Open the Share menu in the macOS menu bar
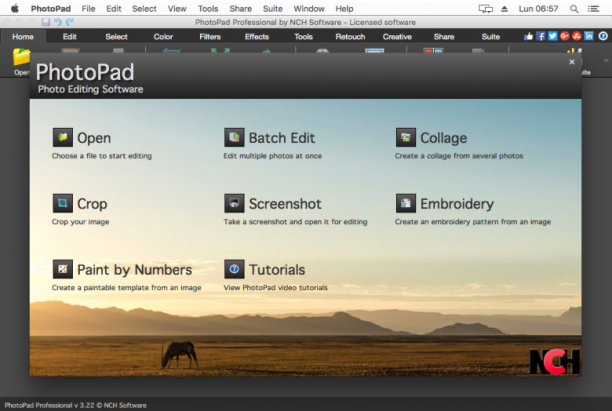This screenshot has height=411, width=612. [240, 9]
